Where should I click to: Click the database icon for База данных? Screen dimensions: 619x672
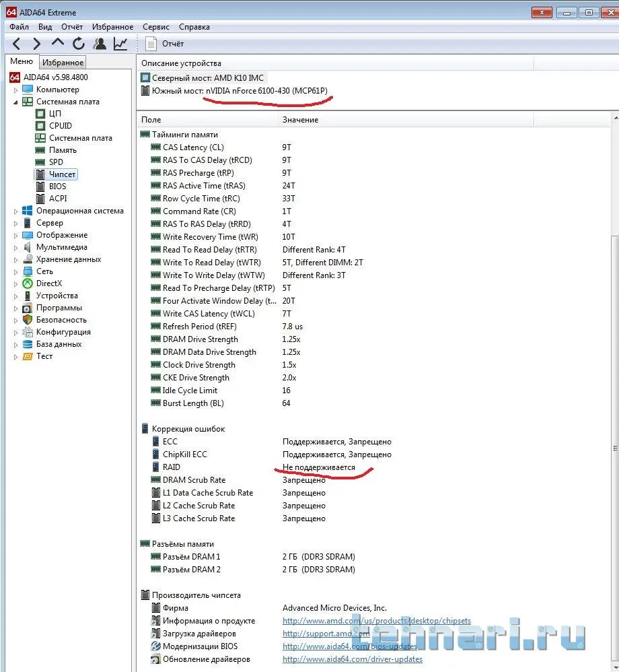tap(28, 344)
